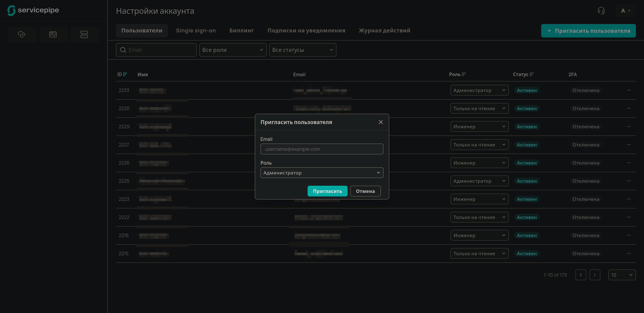
Task: Go to the next page arrow
Action: click(x=595, y=275)
